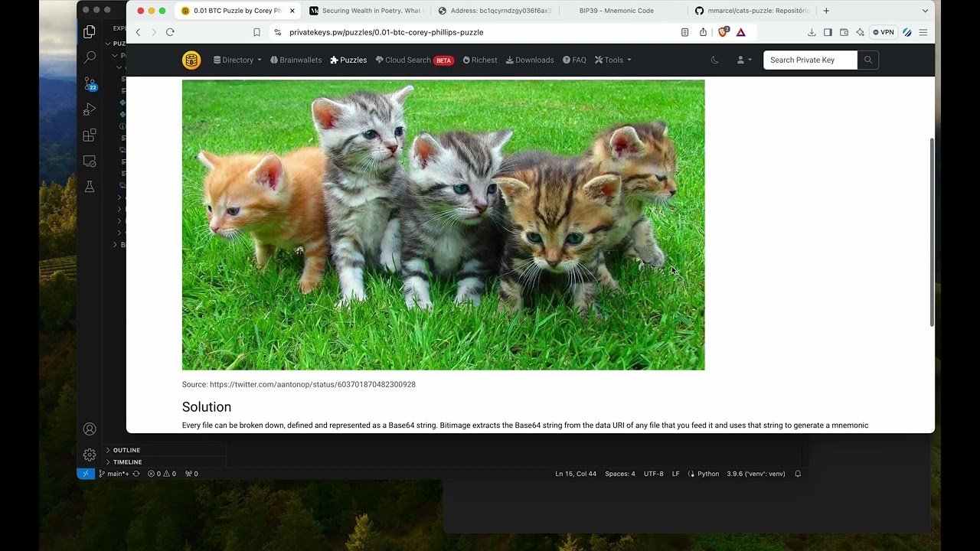Open Richest page
The height and width of the screenshot is (551, 980).
point(480,60)
